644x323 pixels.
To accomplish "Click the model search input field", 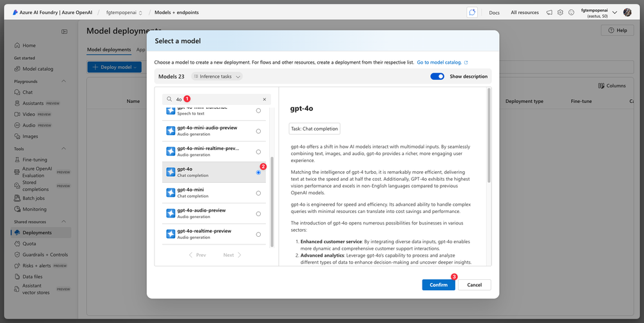I will tap(216, 99).
